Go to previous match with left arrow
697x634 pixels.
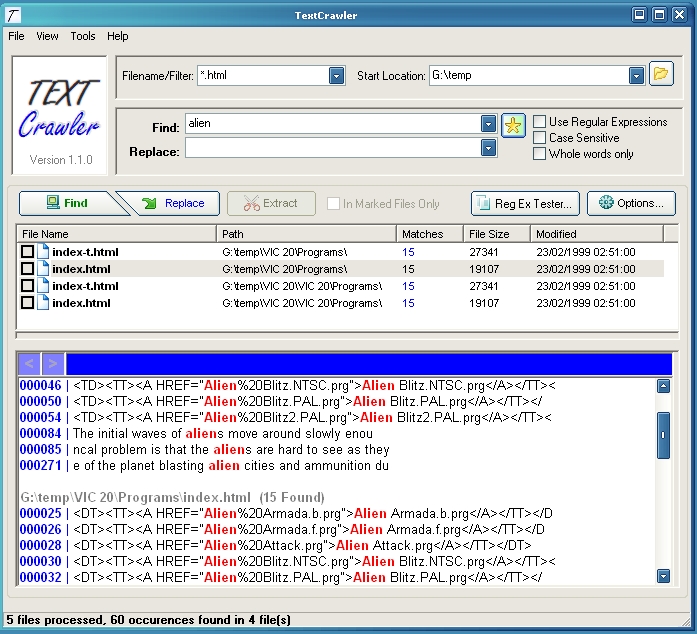click(x=29, y=364)
